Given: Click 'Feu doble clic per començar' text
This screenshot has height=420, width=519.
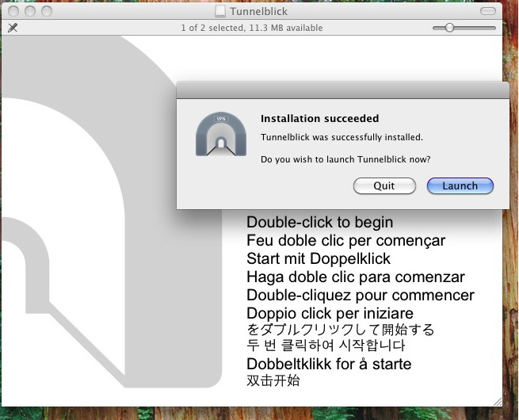Looking at the screenshot, I should 346,240.
